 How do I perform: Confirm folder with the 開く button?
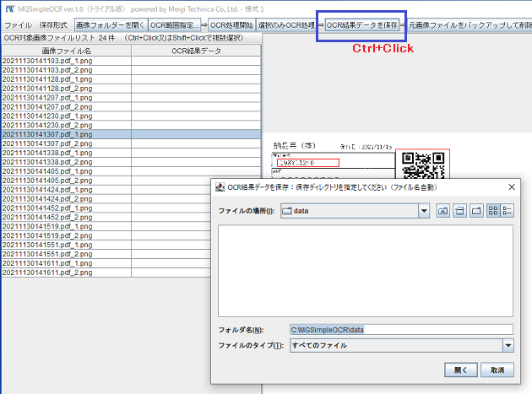pyautogui.click(x=461, y=370)
